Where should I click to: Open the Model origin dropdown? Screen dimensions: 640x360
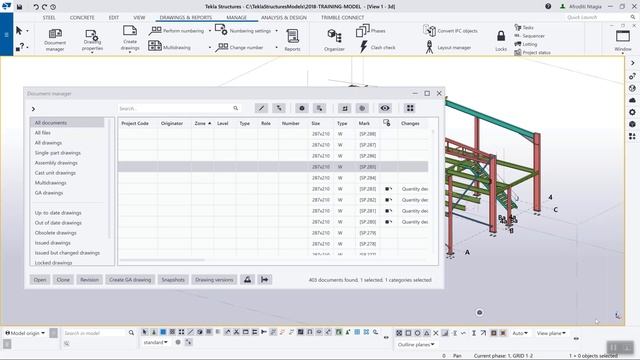[25, 333]
